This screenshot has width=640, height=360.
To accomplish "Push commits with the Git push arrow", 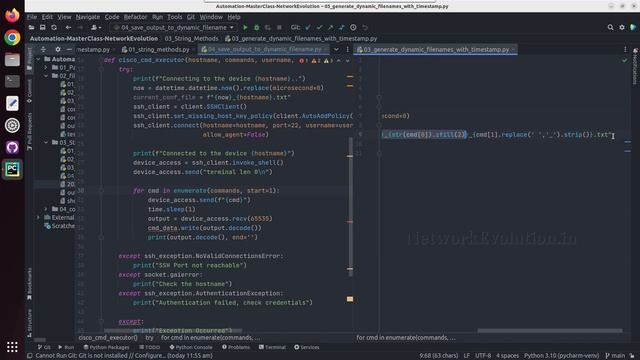I will pyautogui.click(x=330, y=27).
